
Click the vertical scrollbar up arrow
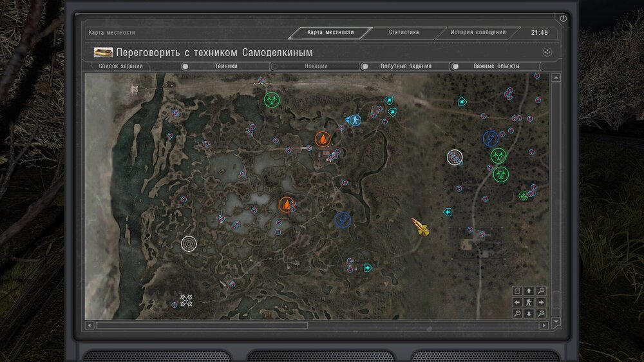click(556, 78)
